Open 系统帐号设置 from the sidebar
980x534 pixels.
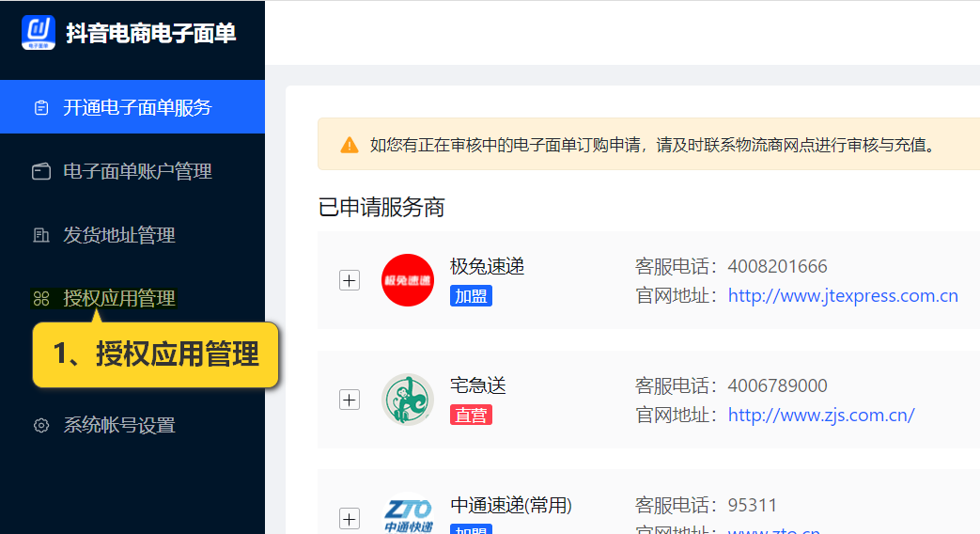click(119, 425)
